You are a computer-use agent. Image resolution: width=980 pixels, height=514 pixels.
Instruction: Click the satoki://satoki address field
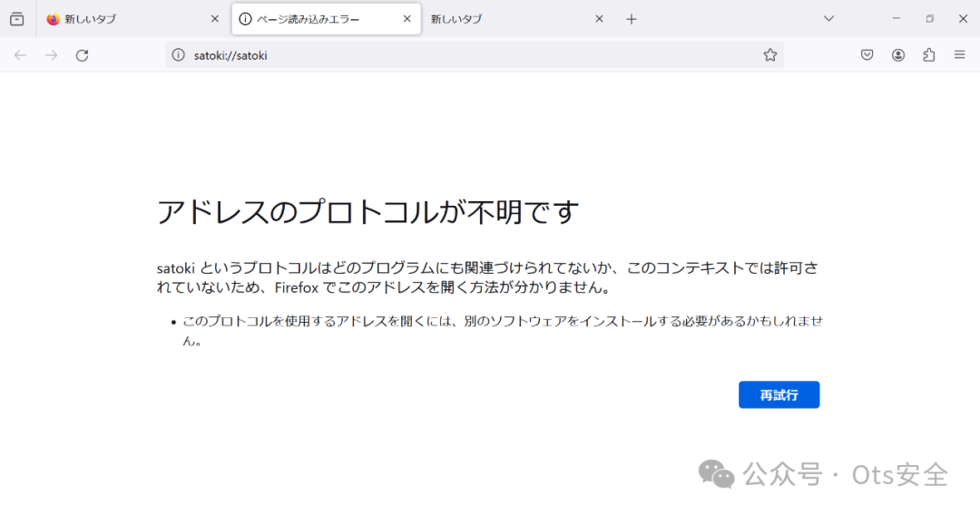point(474,55)
